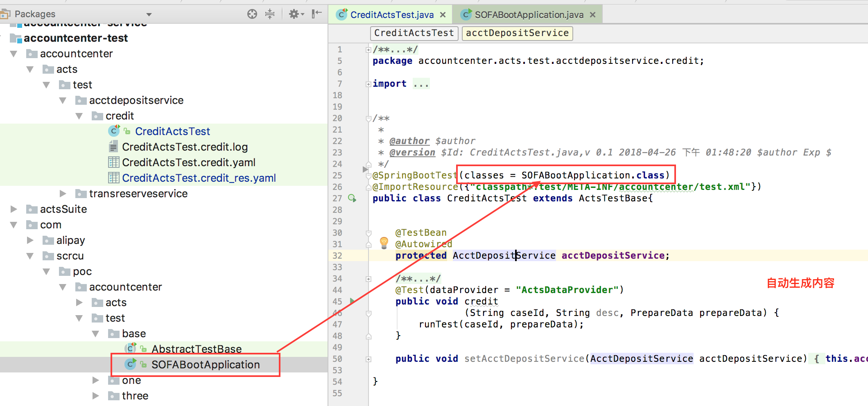Hide the Packages tool window
868x406 pixels.
[316, 14]
